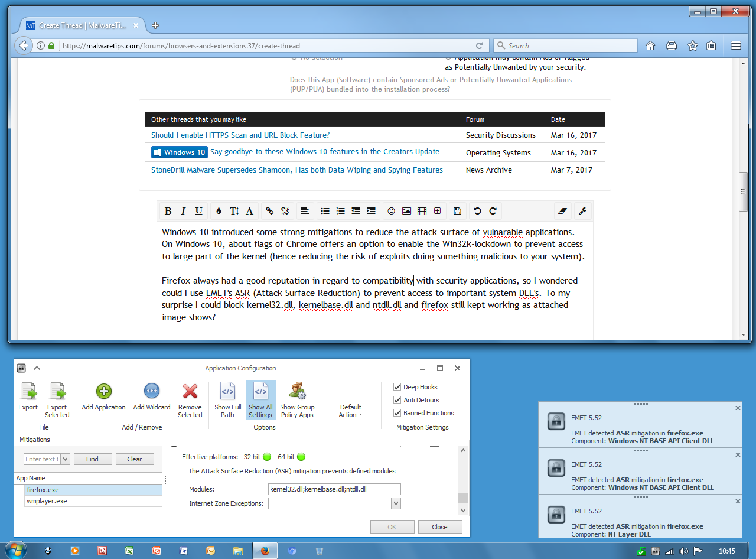Image resolution: width=756 pixels, height=559 pixels.
Task: Open the Windows 10 Creators Update thread
Action: (x=325, y=152)
